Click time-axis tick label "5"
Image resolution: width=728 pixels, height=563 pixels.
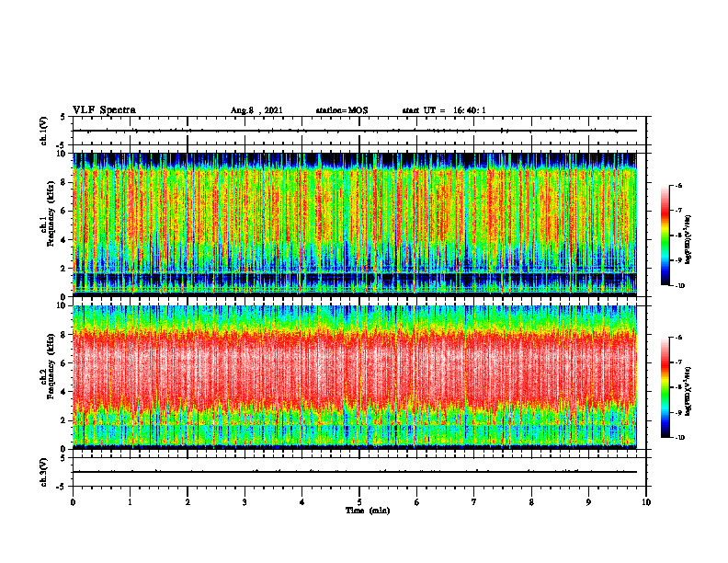point(359,502)
